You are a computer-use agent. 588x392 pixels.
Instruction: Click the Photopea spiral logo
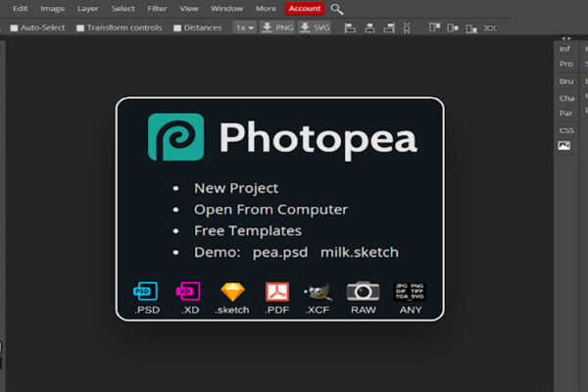175,137
